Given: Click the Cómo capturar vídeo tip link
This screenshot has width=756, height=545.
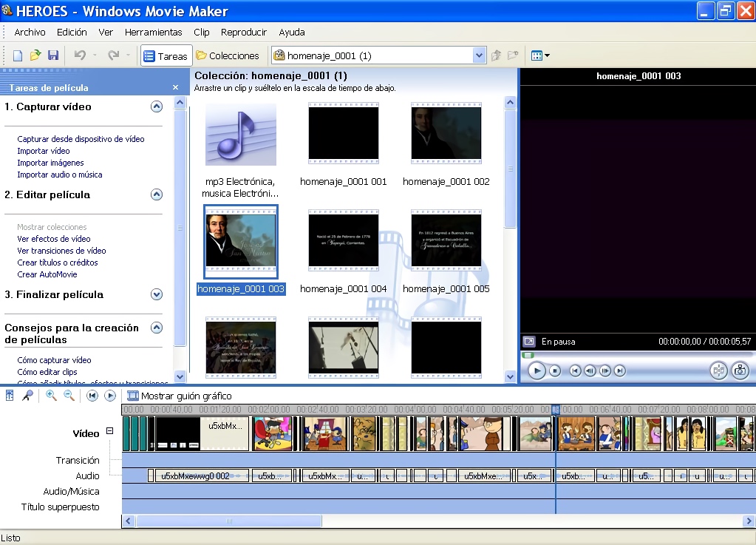Looking at the screenshot, I should 54,360.
